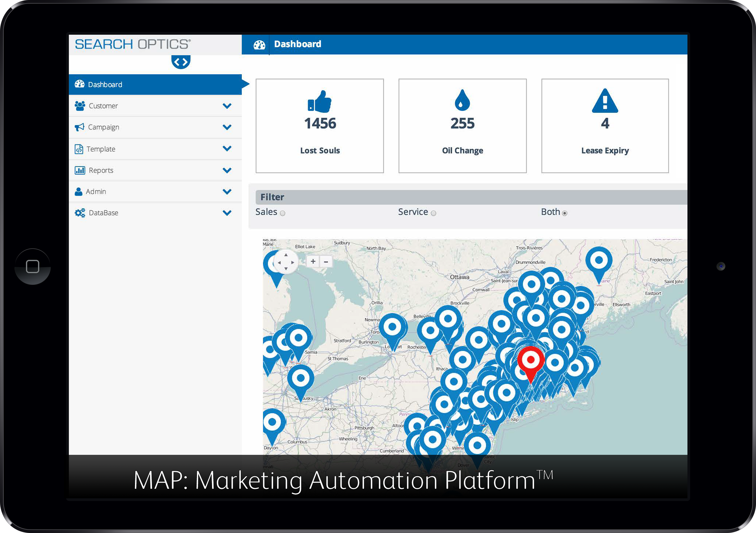
Task: Click the Lost Souls thumbs-up icon
Action: point(319,101)
